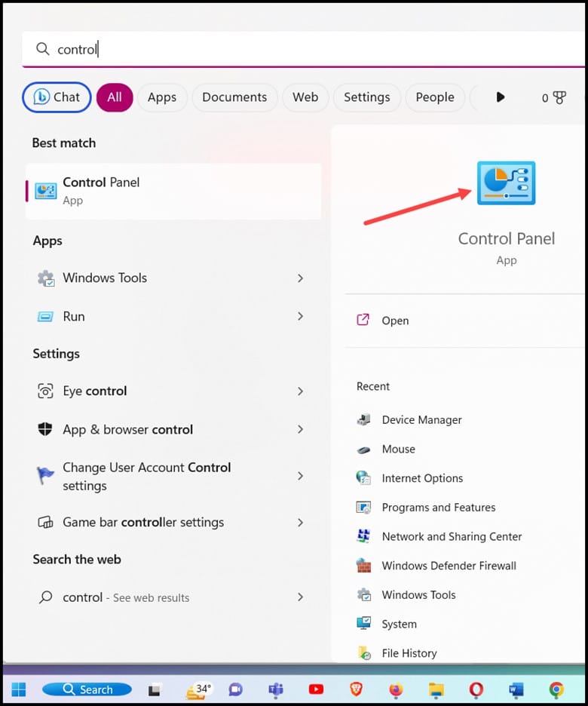Click 'Mouse' in the Recent list

click(398, 449)
